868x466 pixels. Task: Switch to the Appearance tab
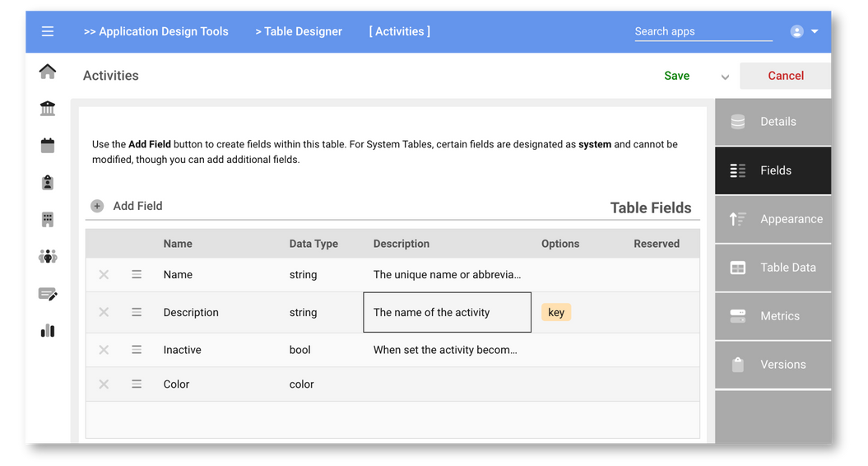tap(773, 219)
